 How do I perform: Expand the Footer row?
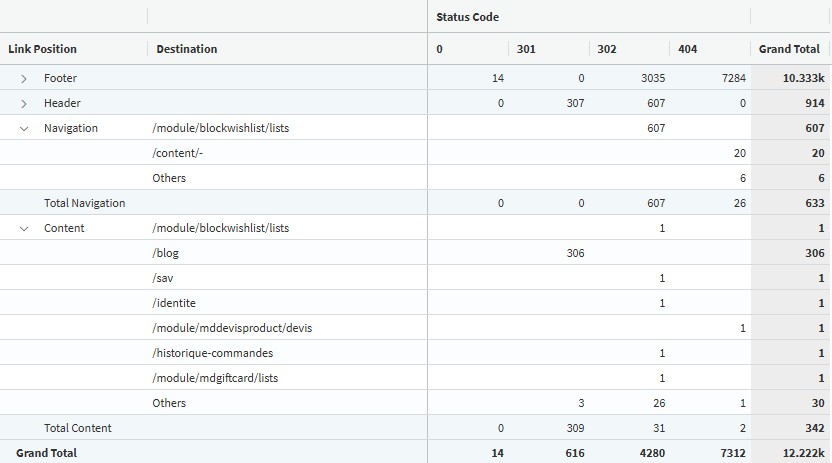coord(24,78)
